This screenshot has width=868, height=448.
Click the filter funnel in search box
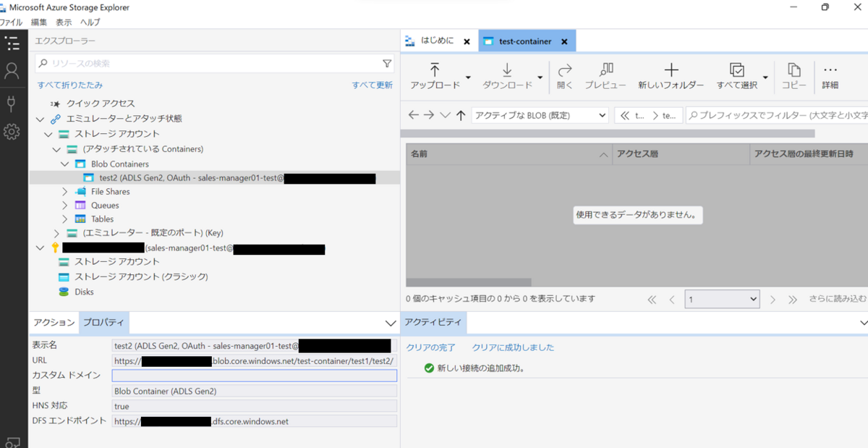[x=387, y=64]
